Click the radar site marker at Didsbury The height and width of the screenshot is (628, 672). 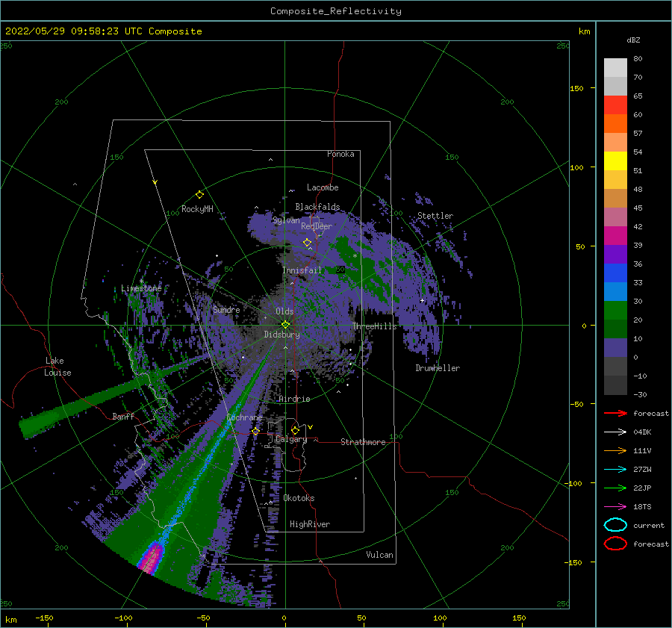coord(285,325)
